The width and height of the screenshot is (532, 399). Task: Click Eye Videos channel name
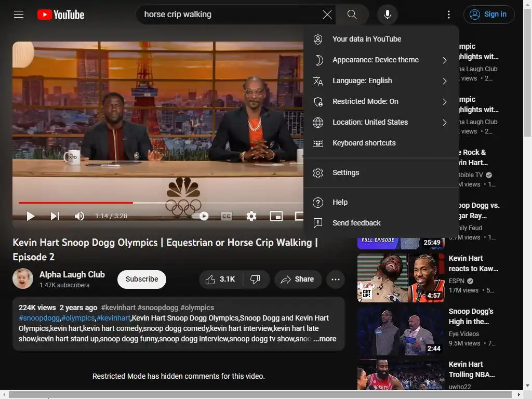point(464,334)
